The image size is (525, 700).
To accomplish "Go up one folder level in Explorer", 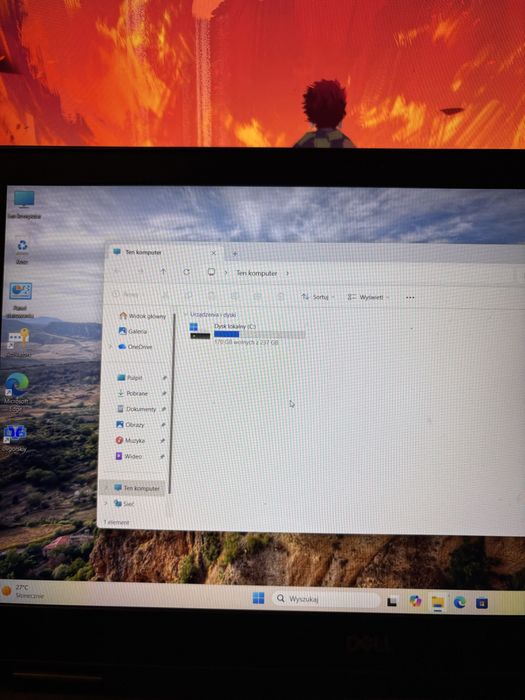I will tap(163, 271).
